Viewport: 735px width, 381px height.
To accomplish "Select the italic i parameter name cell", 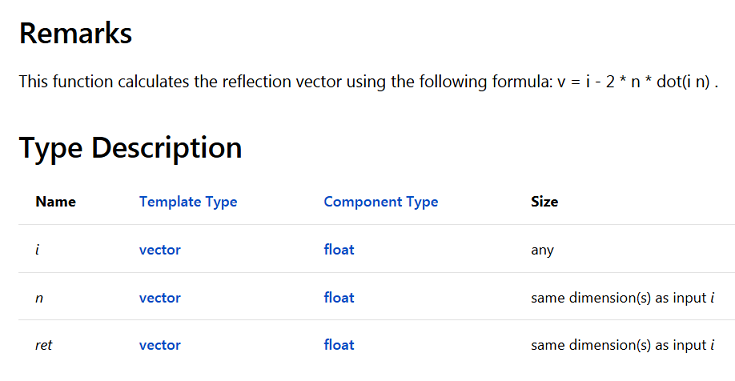I will (x=38, y=250).
